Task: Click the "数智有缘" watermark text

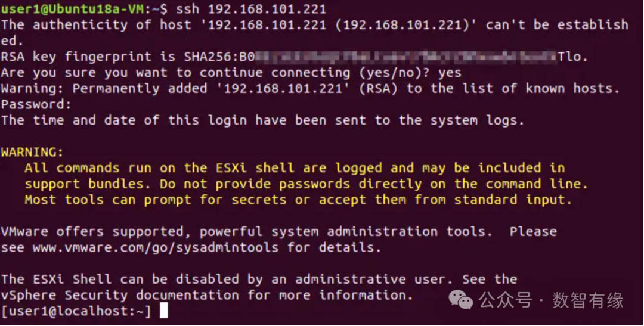Action: pos(587,300)
